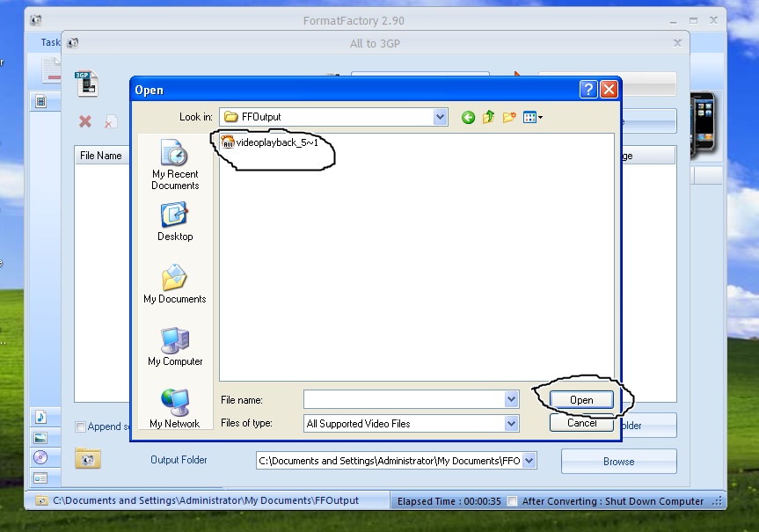Select the videoplayback_5~1 AVI file
The height and width of the screenshot is (532, 759).
269,142
